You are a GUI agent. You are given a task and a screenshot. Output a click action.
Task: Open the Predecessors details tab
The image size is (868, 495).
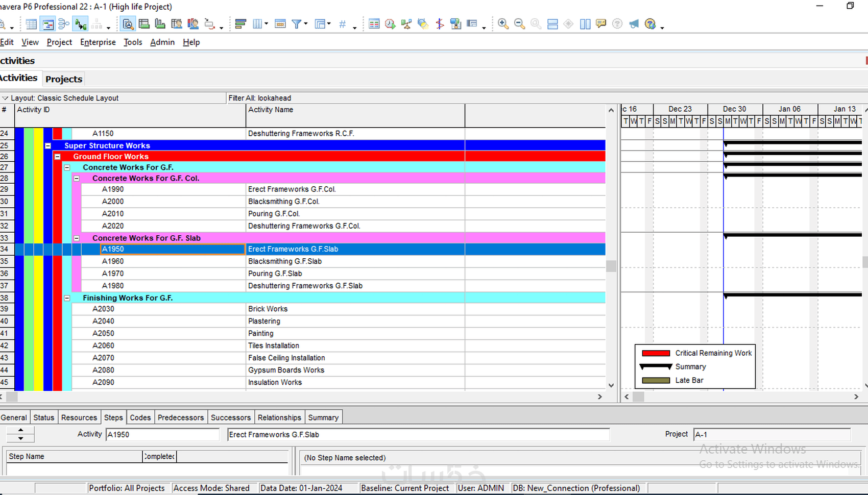181,417
